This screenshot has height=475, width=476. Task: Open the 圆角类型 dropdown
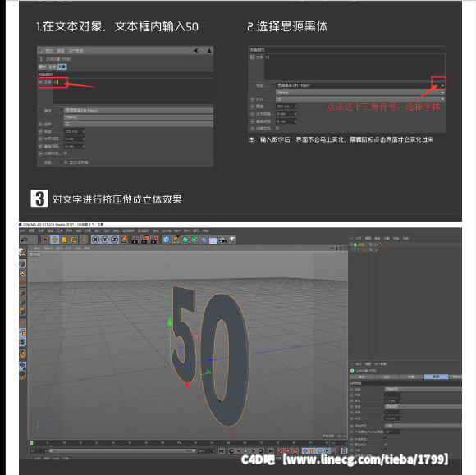pos(423,426)
